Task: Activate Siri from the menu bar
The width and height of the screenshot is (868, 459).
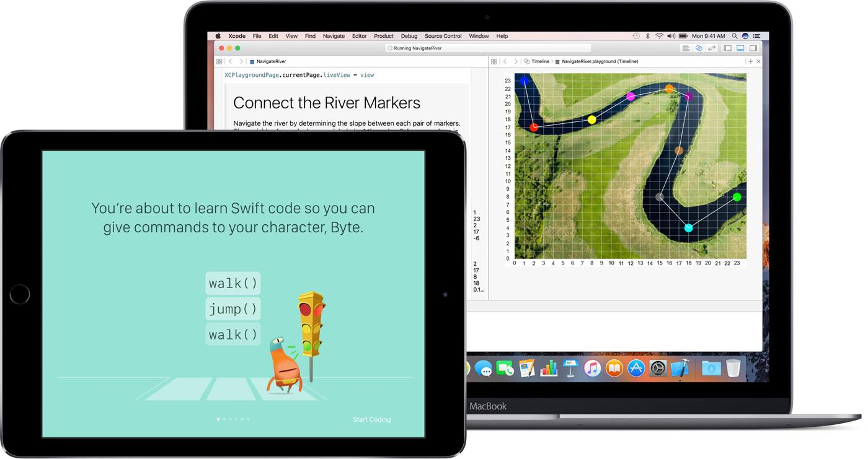Action: 745,36
